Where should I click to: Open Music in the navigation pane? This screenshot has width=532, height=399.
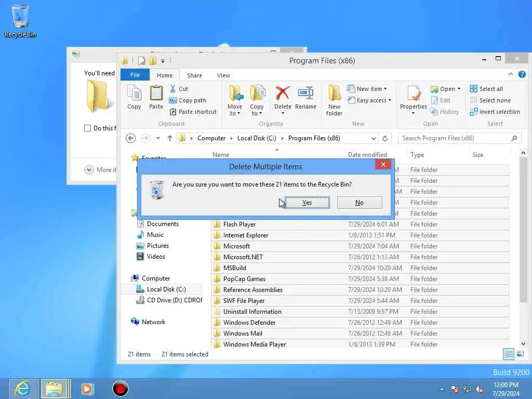(x=150, y=235)
